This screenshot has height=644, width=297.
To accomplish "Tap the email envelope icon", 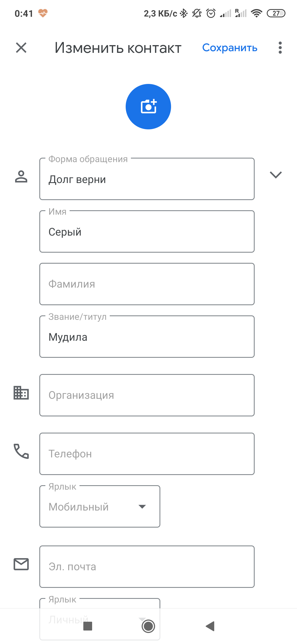I will pyautogui.click(x=21, y=564).
